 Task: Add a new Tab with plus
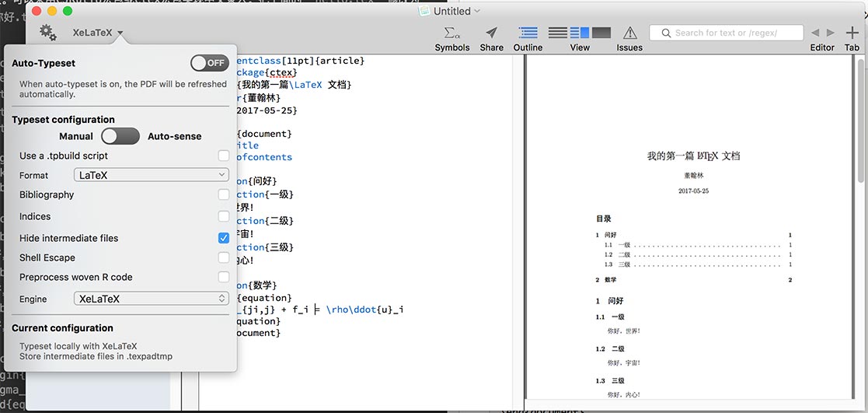852,33
